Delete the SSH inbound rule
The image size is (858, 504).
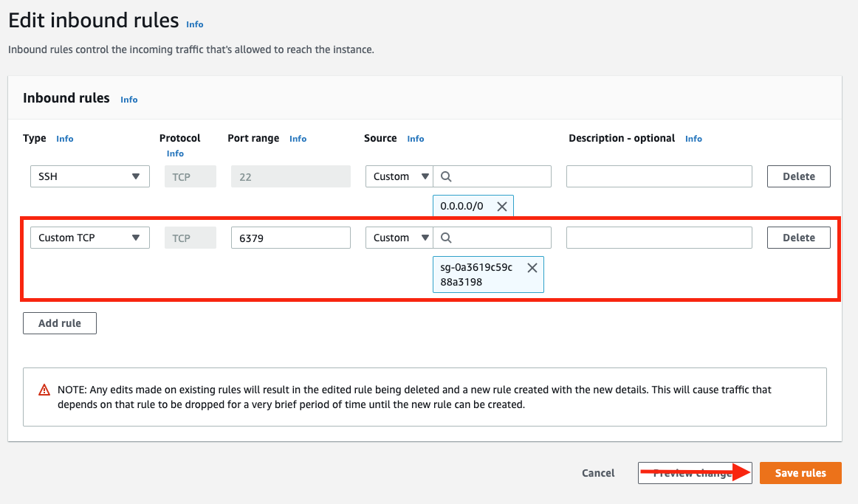798,176
